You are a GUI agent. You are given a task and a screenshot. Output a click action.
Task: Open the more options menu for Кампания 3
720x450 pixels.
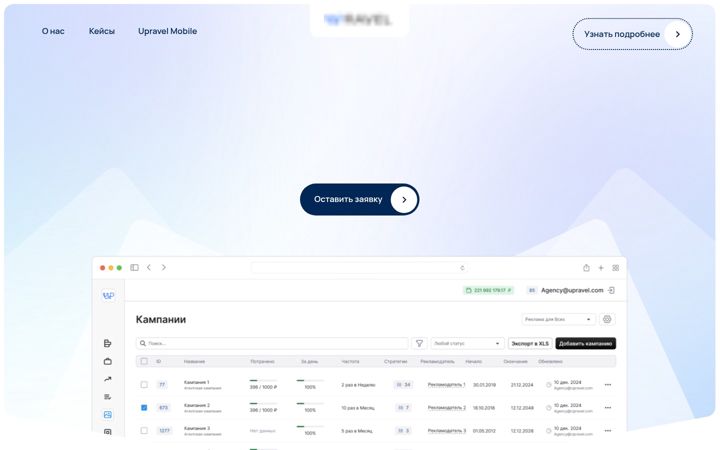(608, 430)
